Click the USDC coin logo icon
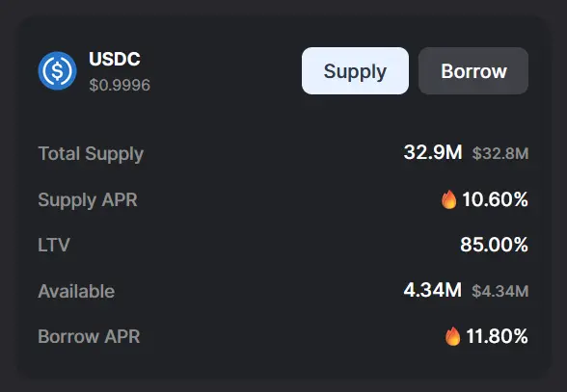Screen dimensions: 567x392 click(x=58, y=70)
